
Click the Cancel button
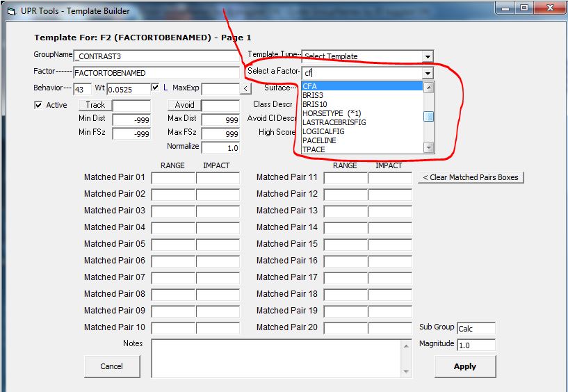111,366
